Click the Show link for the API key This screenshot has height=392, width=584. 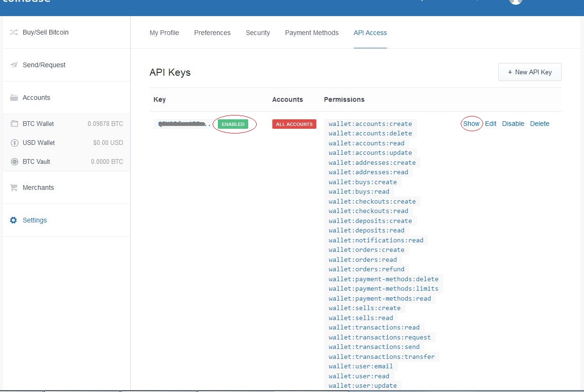pos(471,124)
